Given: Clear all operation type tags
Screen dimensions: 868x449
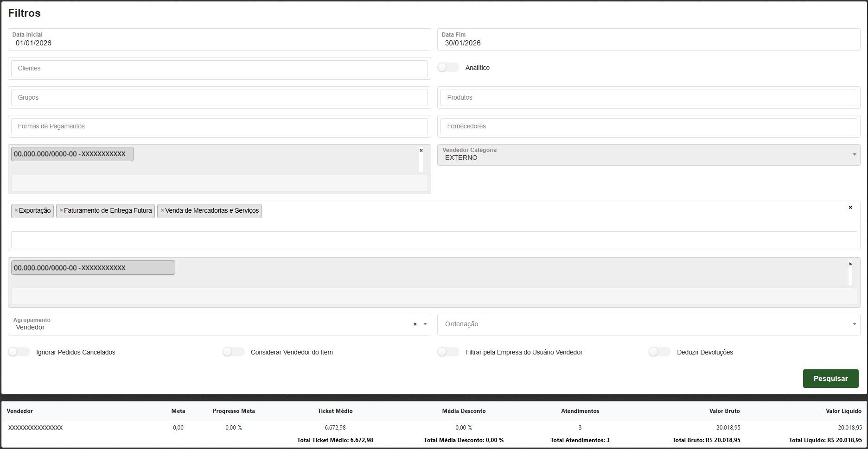Looking at the screenshot, I should tap(850, 208).
